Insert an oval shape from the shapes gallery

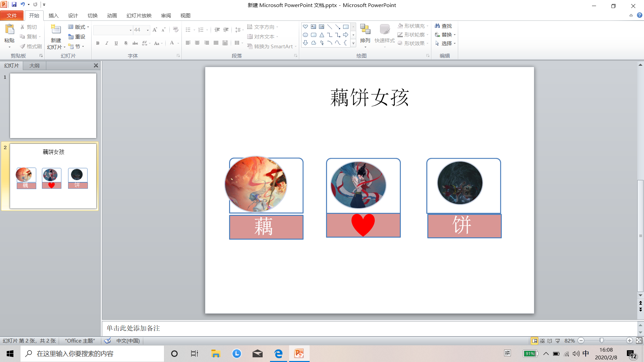point(306,35)
